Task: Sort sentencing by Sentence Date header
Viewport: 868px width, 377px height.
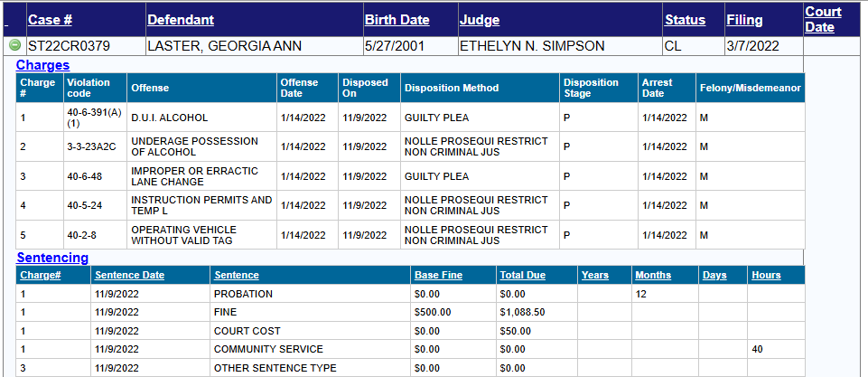Action: [x=129, y=275]
